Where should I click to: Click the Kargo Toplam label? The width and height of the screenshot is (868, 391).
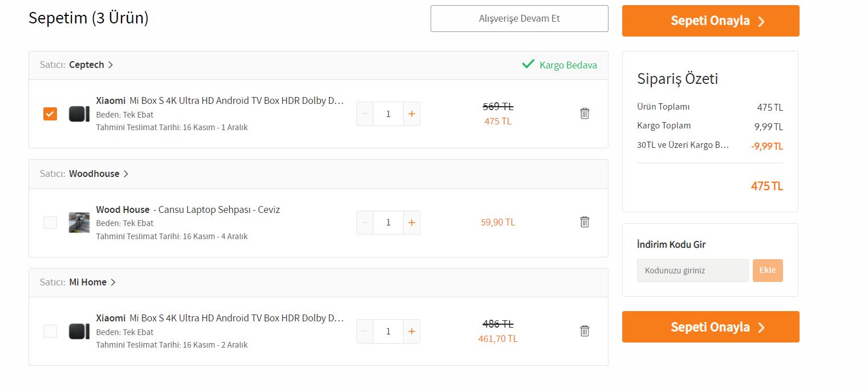point(664,126)
